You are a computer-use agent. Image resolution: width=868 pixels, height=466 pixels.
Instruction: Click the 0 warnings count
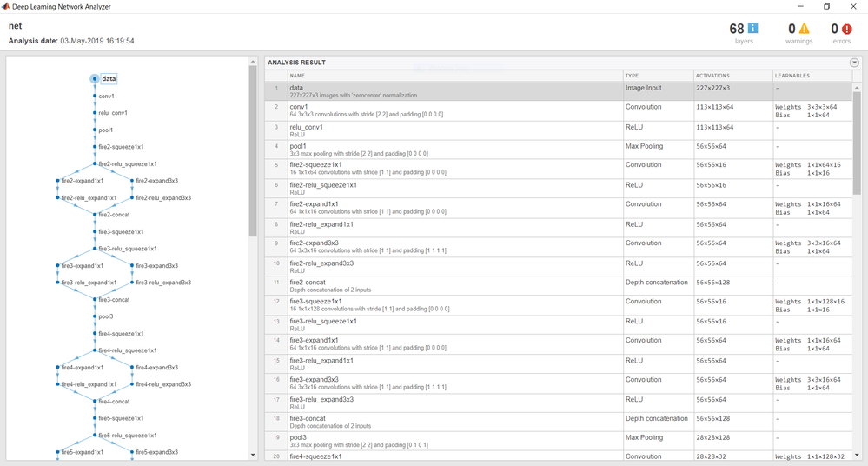[792, 29]
